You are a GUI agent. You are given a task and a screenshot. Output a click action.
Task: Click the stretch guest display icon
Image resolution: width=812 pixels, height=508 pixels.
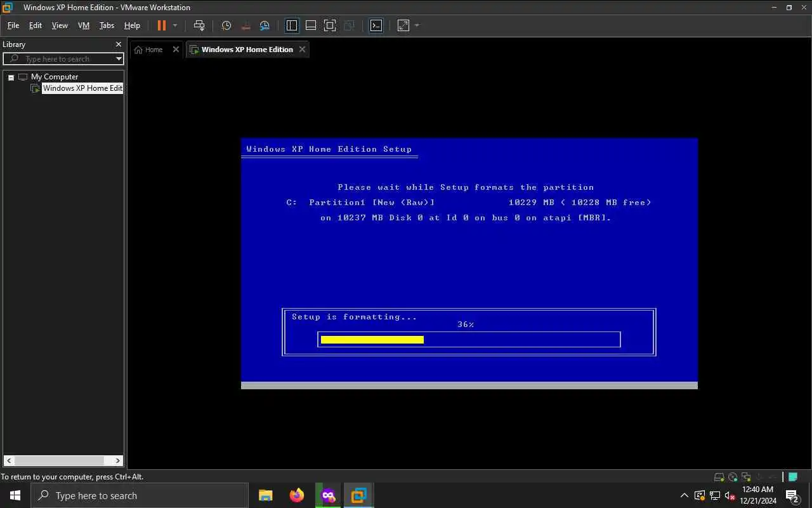(403, 25)
